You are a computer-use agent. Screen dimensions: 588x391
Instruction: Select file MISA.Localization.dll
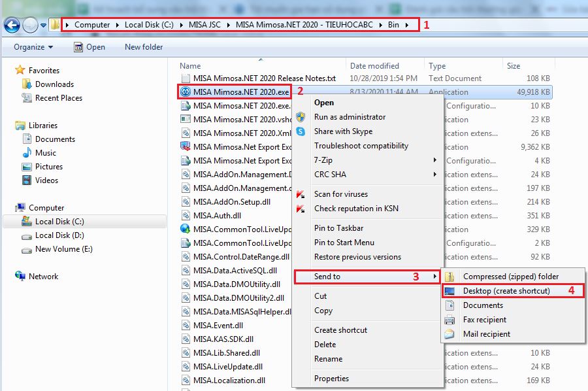pyautogui.click(x=229, y=380)
